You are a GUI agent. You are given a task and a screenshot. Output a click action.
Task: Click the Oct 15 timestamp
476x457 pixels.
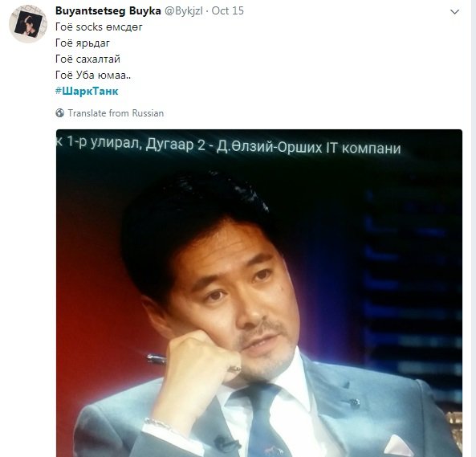(x=228, y=11)
